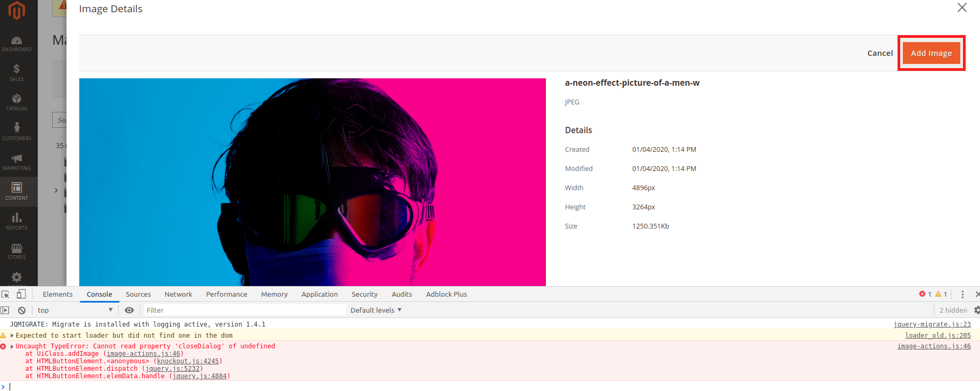Open the jquery-migrate.js:23 source link

[932, 324]
